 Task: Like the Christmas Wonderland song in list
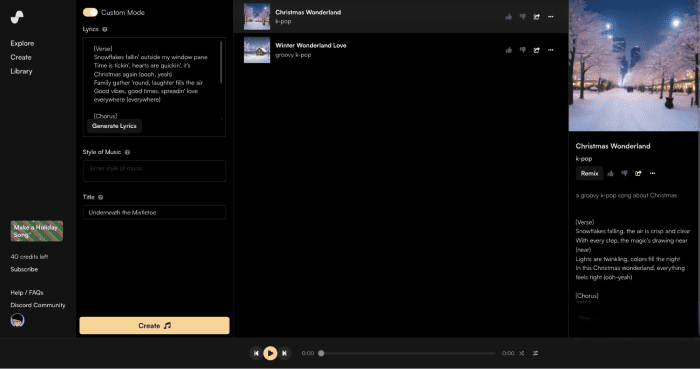click(508, 17)
